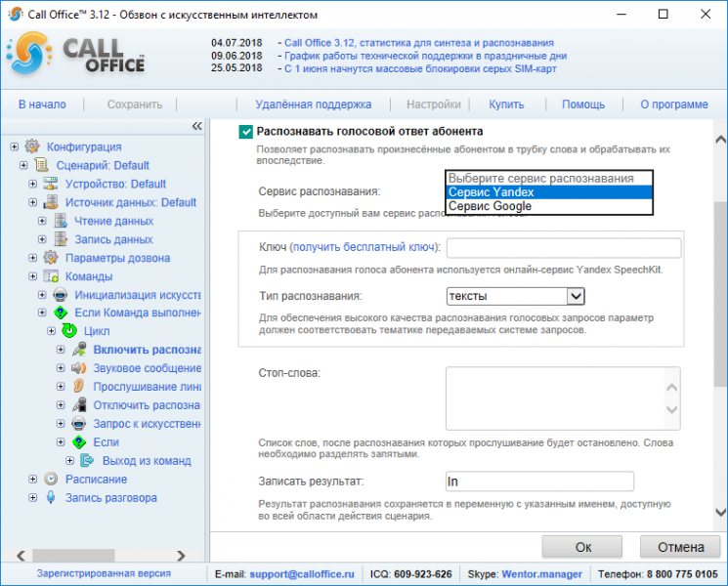Select the Включить распознавание tree item
728x586 pixels.
[x=147, y=350]
